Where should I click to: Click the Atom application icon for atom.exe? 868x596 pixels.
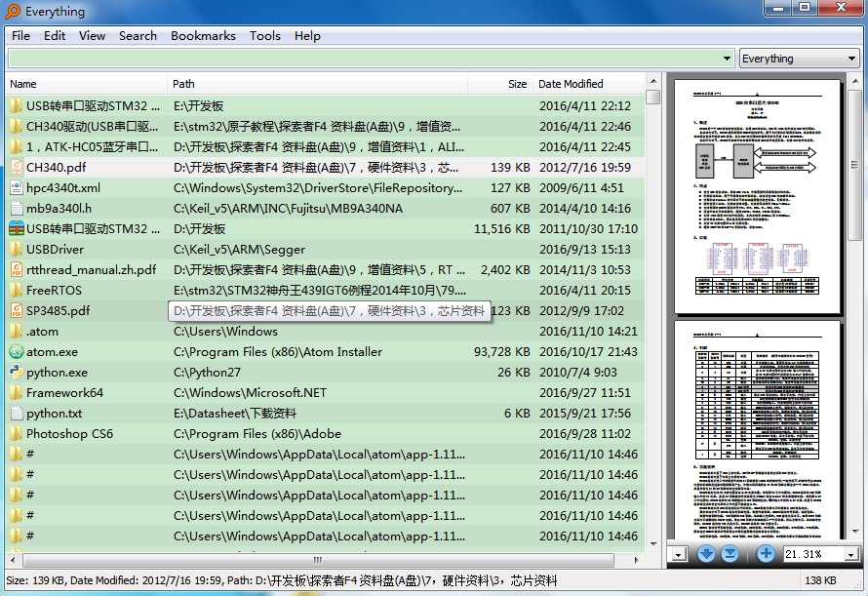coord(17,352)
